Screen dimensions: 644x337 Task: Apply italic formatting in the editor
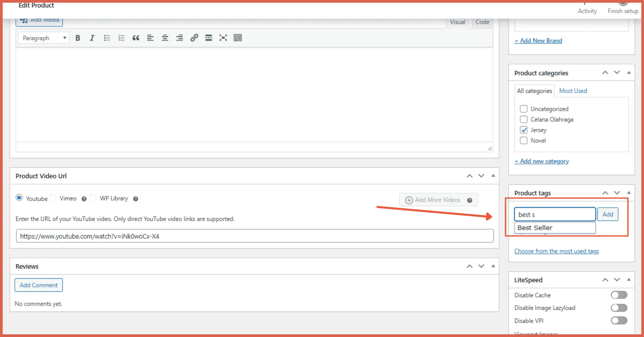click(92, 38)
